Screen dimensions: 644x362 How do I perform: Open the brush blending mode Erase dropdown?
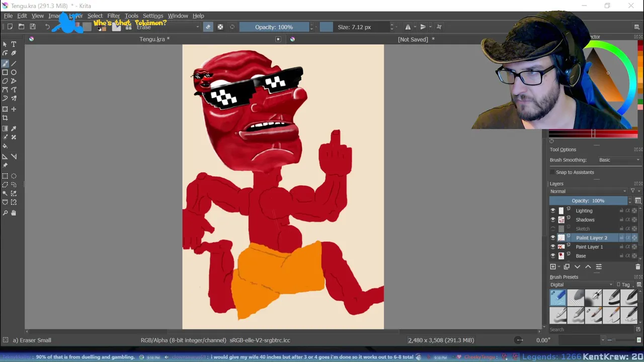pyautogui.click(x=168, y=27)
